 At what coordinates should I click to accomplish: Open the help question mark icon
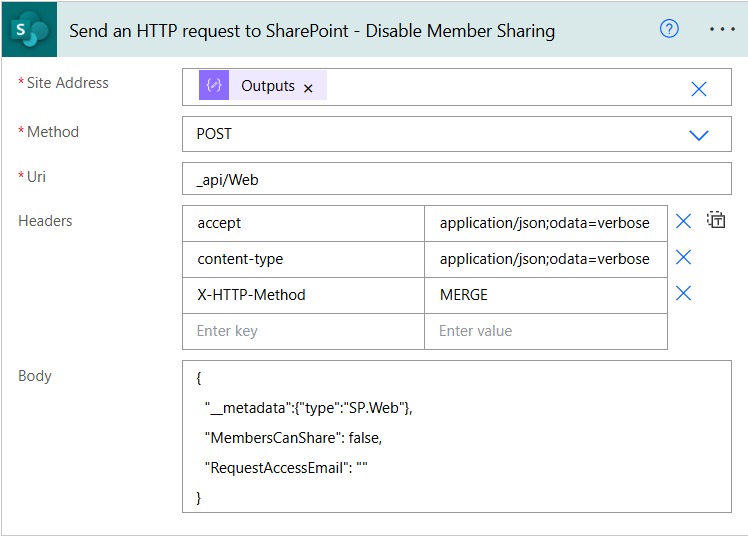point(669,29)
